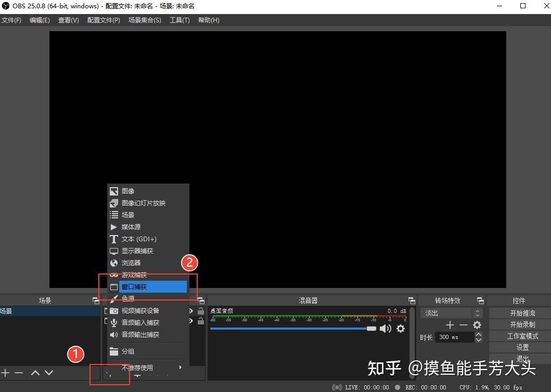Open the 帮助(H) menu
The width and height of the screenshot is (551, 392).
209,20
